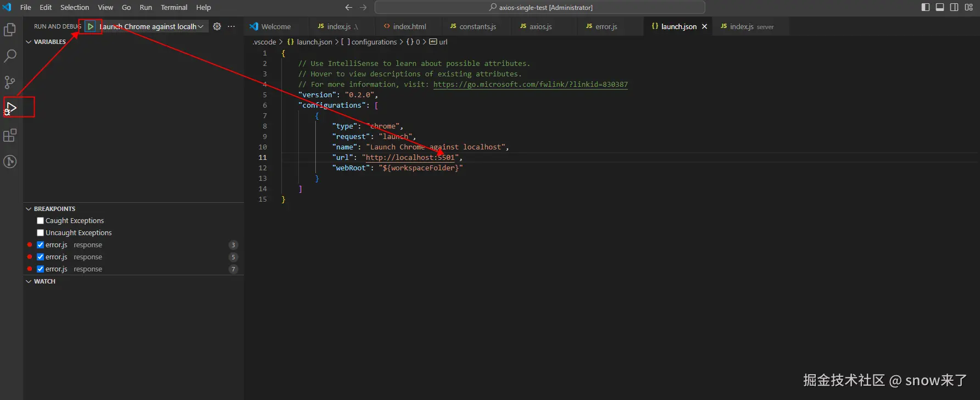Open the Source Control view
Screen dimensions: 980x400
click(10, 82)
